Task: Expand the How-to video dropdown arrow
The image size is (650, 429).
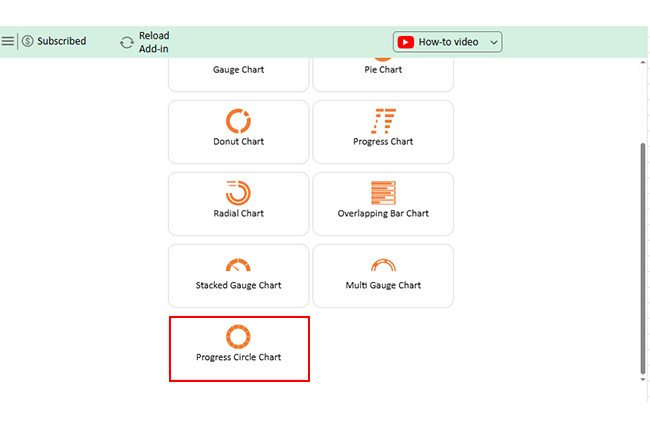Action: (494, 42)
